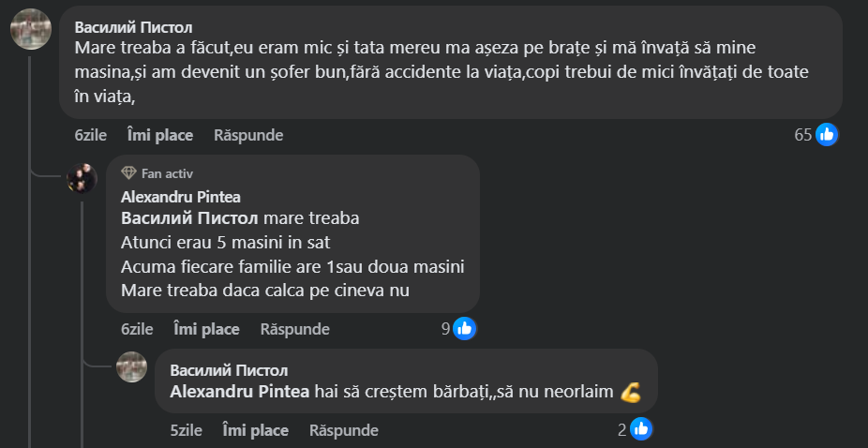This screenshot has height=448, width=868.
Task: Open Василий Пистол's avatar on the top comment
Action: pos(30,28)
